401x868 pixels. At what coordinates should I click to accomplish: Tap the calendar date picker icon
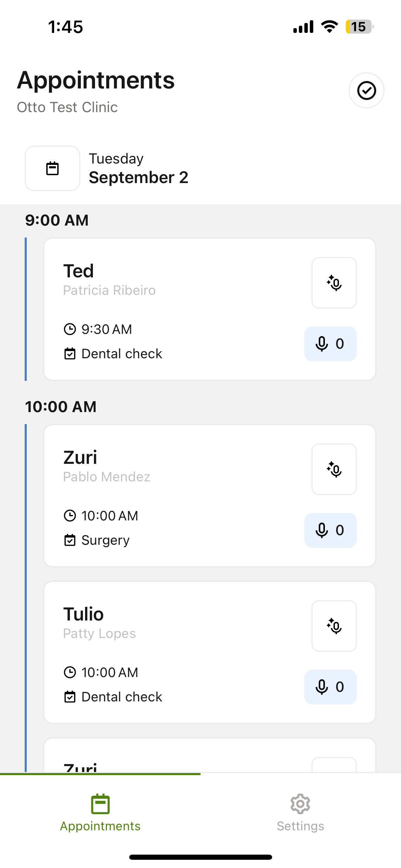[x=52, y=168]
